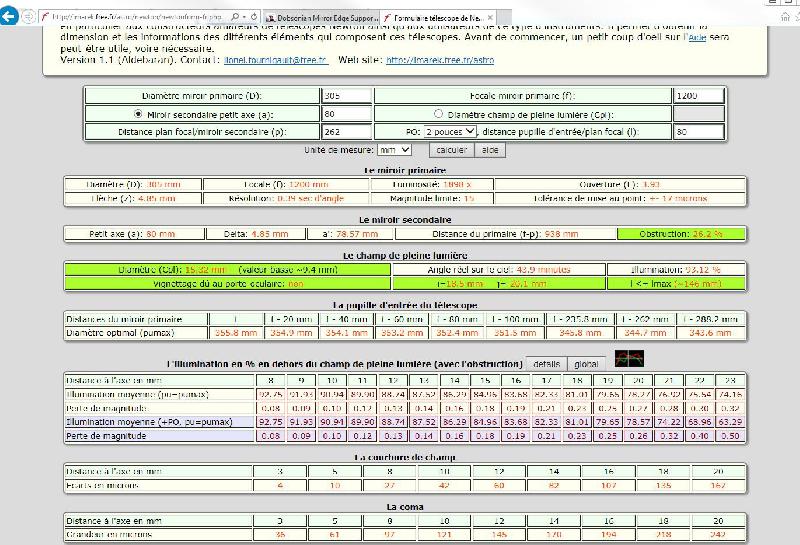This screenshot has width=800, height=545.
Task: Click the distance pupille d'entrée (l) input field
Action: (698, 132)
